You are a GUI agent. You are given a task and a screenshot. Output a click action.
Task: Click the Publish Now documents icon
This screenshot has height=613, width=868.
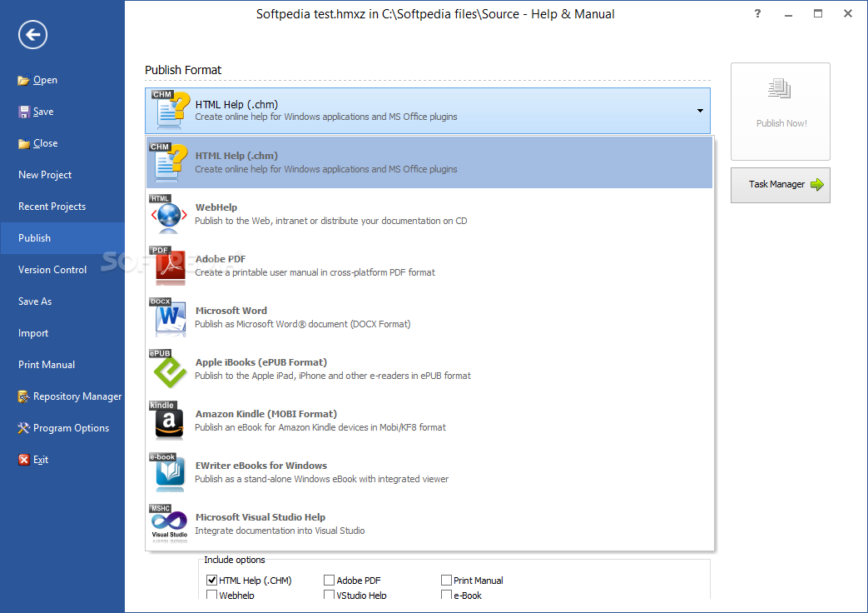pos(780,88)
